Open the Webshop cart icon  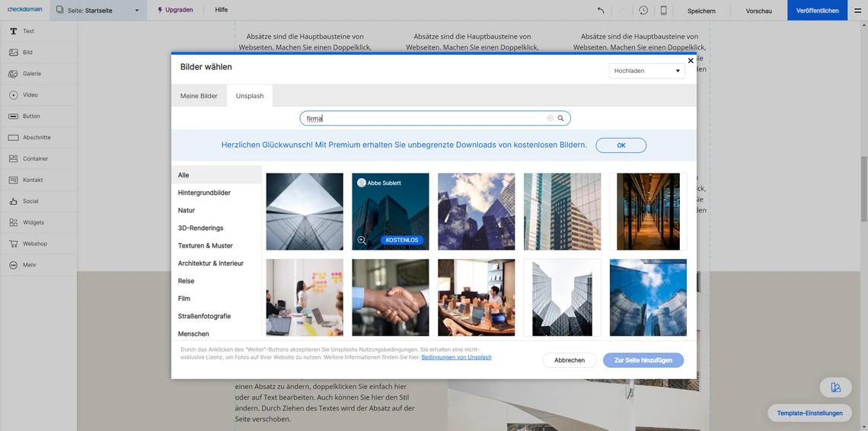click(13, 244)
